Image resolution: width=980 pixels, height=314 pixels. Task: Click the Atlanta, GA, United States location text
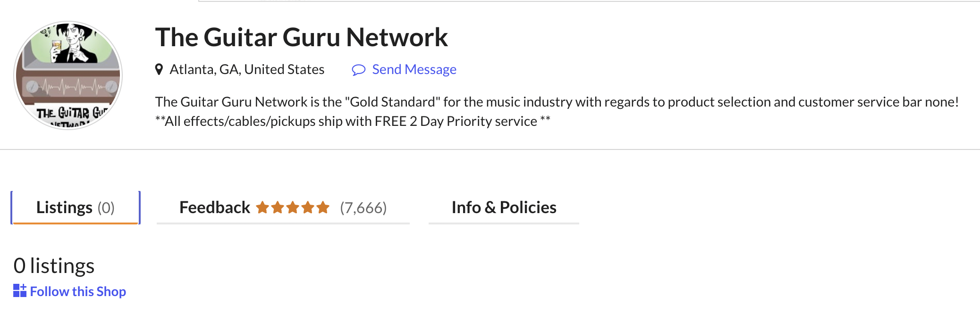(247, 70)
